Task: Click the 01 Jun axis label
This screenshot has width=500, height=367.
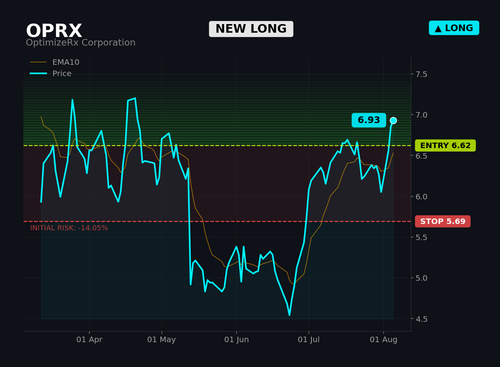Action: point(237,340)
